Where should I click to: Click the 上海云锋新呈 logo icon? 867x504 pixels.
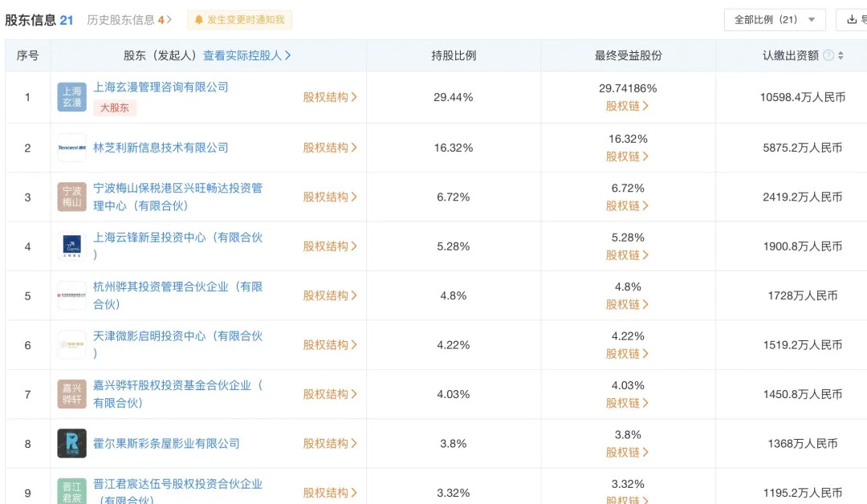pos(71,246)
